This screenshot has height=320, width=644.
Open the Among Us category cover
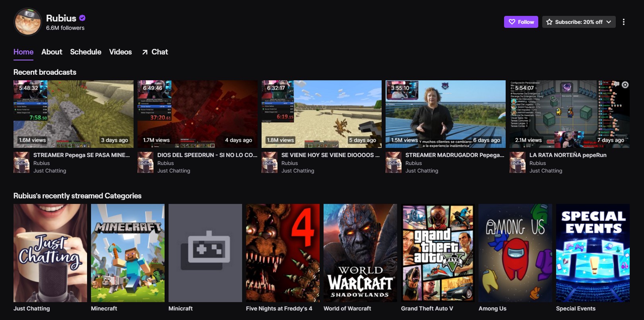tap(515, 253)
